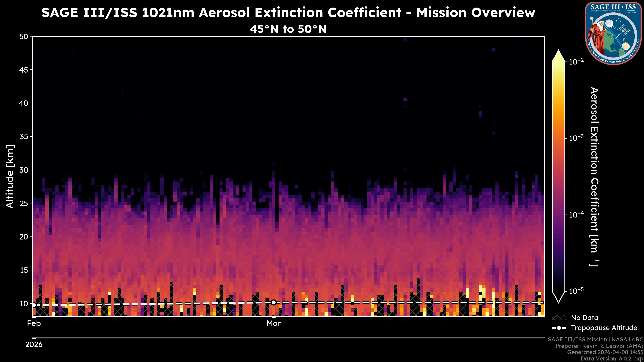
Task: Click the 10⁻³ colorbar tick label
Action: coord(576,138)
